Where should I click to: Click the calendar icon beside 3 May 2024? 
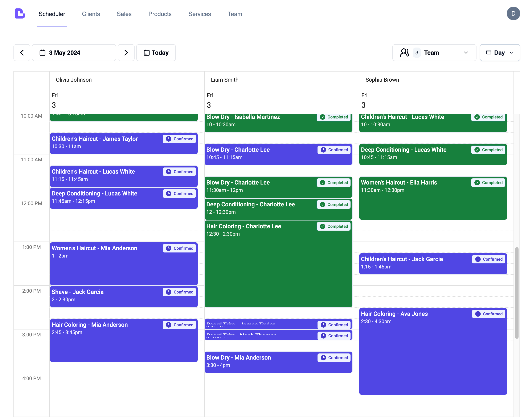click(x=42, y=53)
